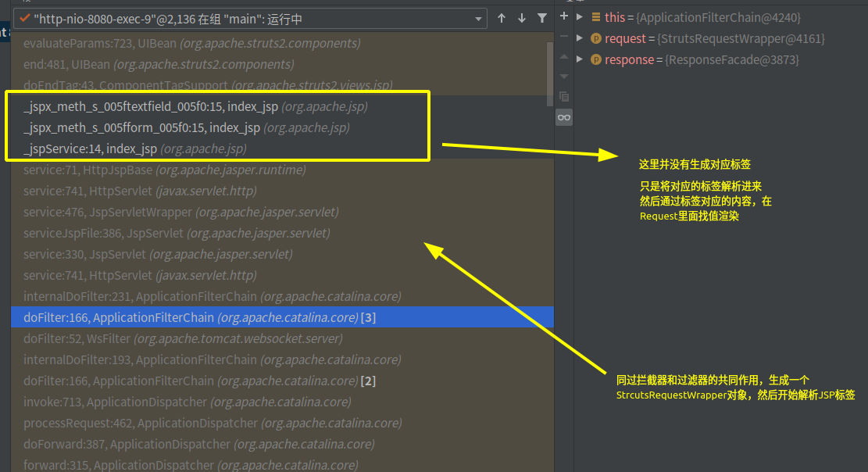Viewport: 868px width, 472px height.
Task: Open the thread selector dropdown
Action: [x=478, y=18]
